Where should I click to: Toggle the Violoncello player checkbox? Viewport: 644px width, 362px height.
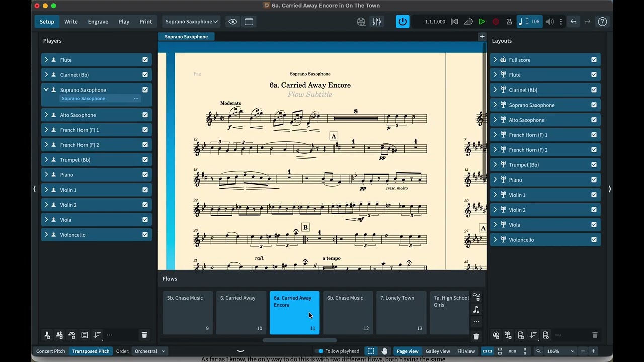[x=145, y=235]
